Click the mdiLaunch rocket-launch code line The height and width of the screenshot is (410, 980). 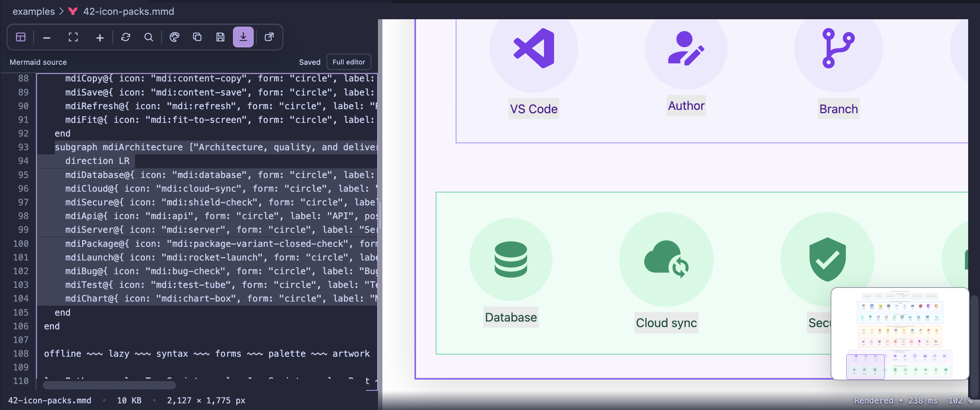click(x=221, y=258)
